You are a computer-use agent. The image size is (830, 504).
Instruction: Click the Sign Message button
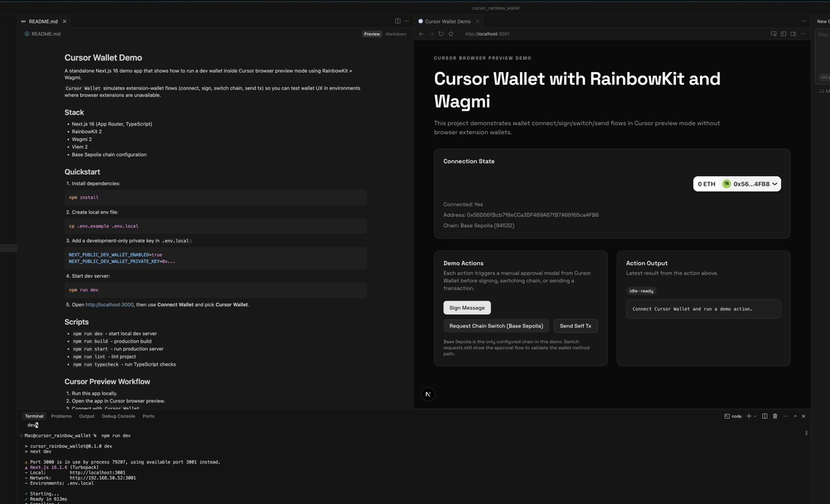[467, 308]
